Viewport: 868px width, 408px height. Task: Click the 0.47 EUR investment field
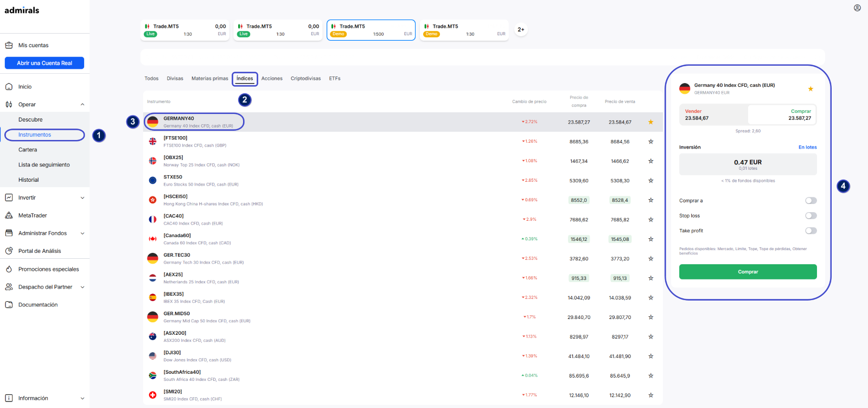748,164
